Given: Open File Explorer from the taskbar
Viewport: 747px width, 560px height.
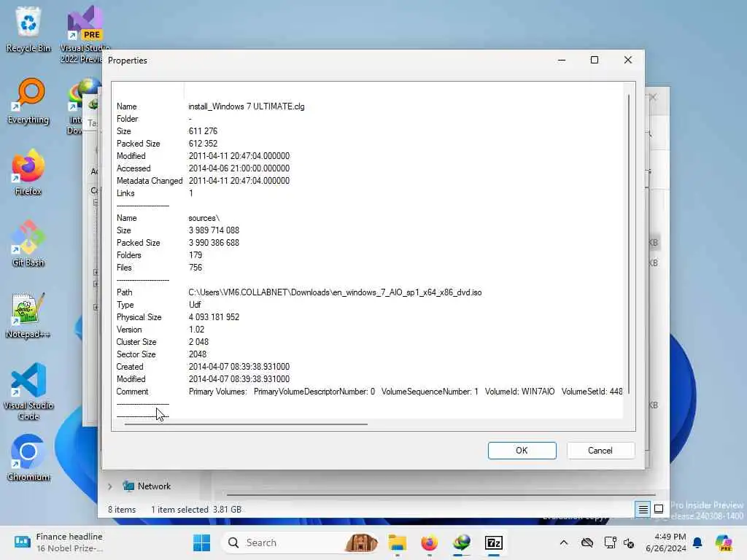Looking at the screenshot, I should coord(397,542).
